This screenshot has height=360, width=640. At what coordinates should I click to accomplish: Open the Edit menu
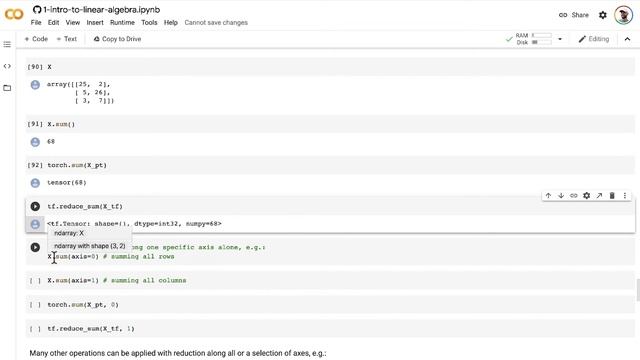(x=53, y=22)
